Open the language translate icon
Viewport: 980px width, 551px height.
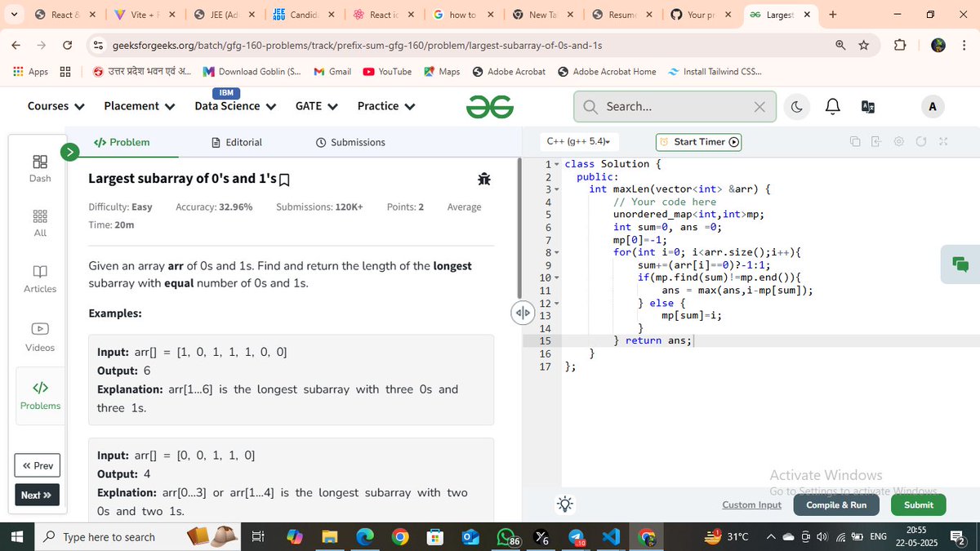(x=868, y=107)
